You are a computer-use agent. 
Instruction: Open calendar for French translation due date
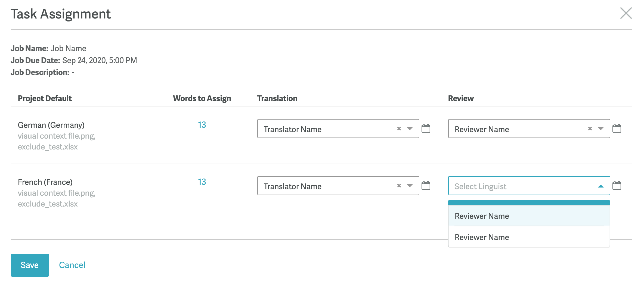pyautogui.click(x=426, y=185)
